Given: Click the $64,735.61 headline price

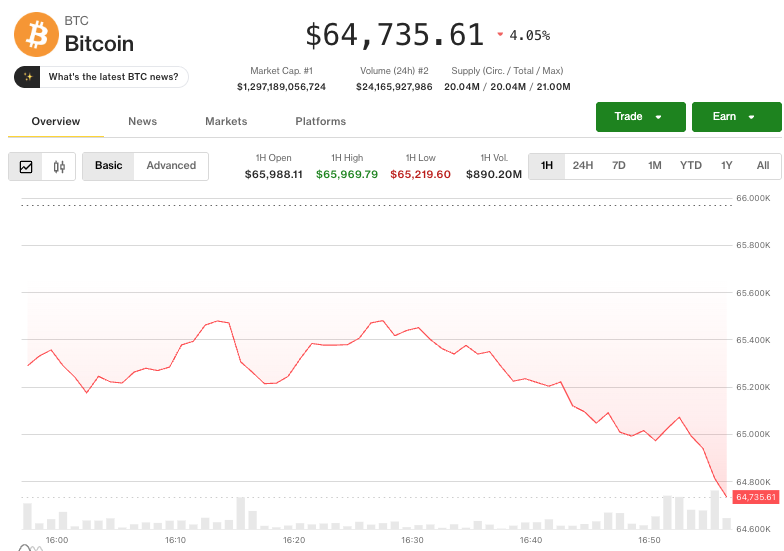Looking at the screenshot, I should click(394, 35).
